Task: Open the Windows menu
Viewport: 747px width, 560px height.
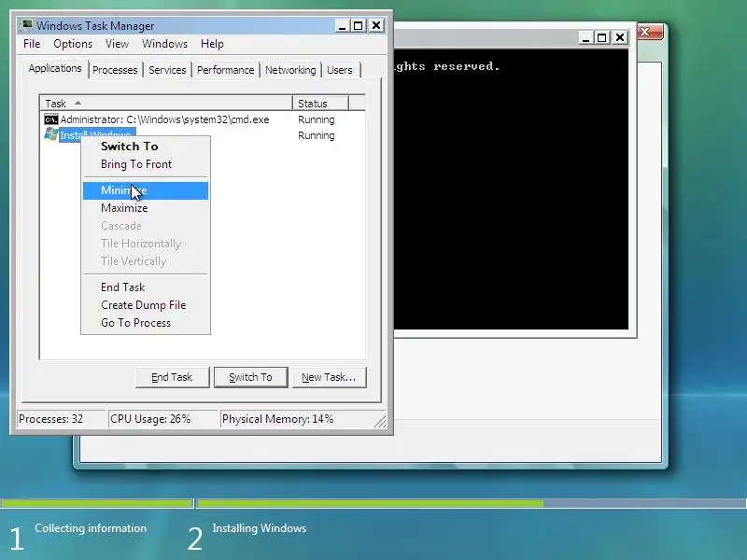Action: pyautogui.click(x=165, y=44)
